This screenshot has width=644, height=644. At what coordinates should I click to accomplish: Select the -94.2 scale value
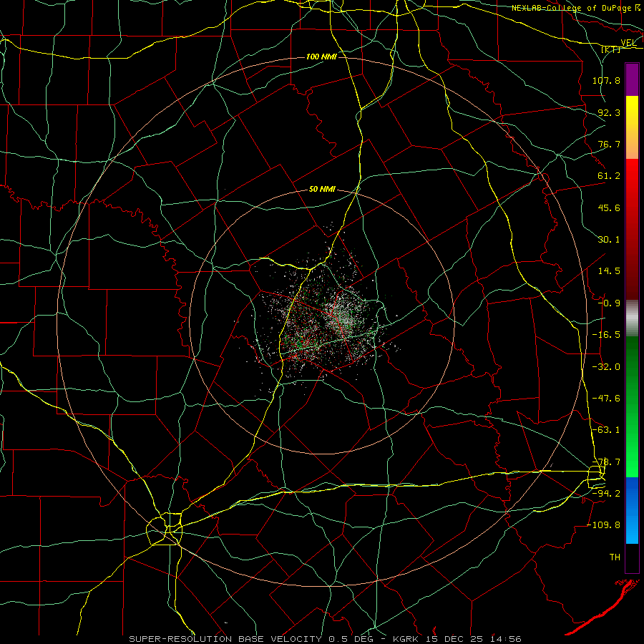[606, 494]
